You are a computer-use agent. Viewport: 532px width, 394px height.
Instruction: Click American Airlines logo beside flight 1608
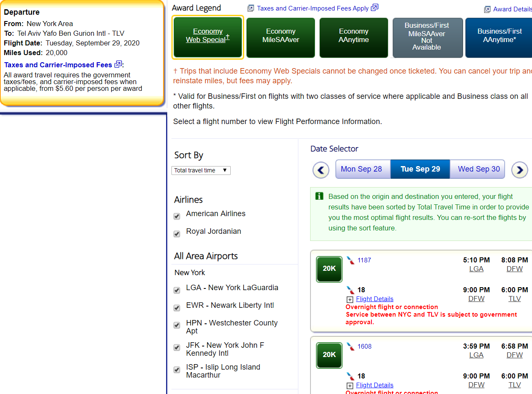click(x=350, y=346)
